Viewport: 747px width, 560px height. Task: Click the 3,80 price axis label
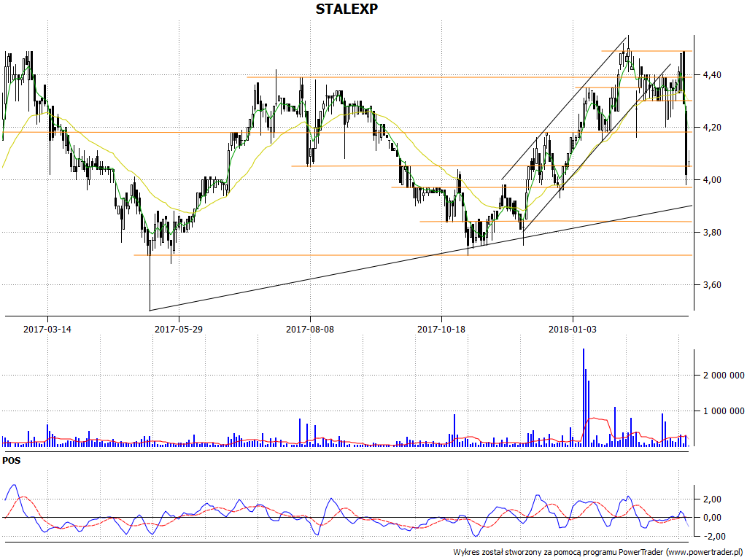click(712, 233)
